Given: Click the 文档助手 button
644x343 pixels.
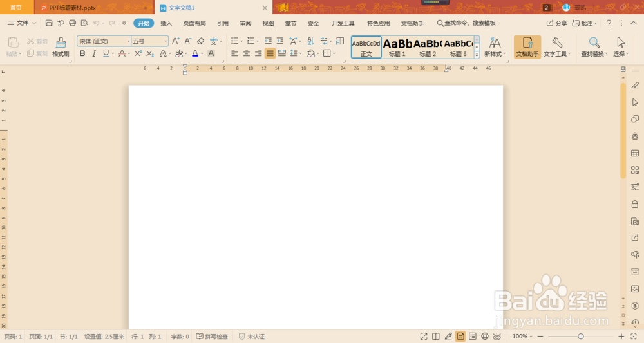Looking at the screenshot, I should [x=527, y=47].
